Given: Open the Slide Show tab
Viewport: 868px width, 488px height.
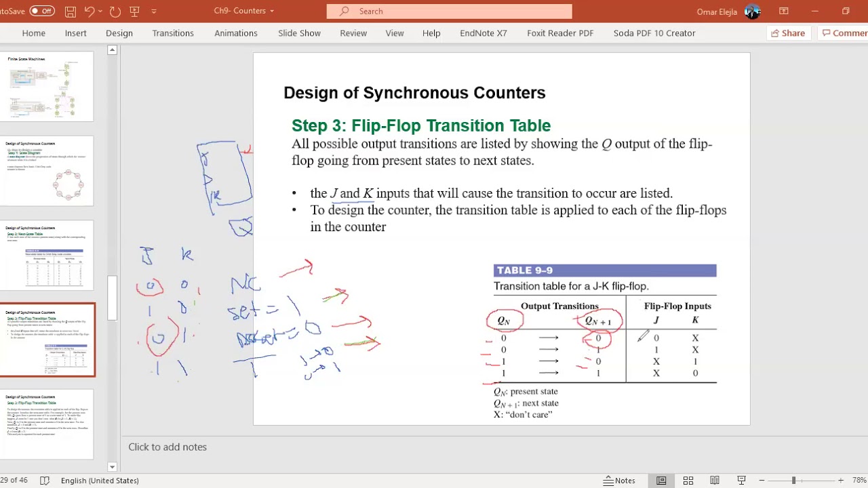Looking at the screenshot, I should point(299,33).
